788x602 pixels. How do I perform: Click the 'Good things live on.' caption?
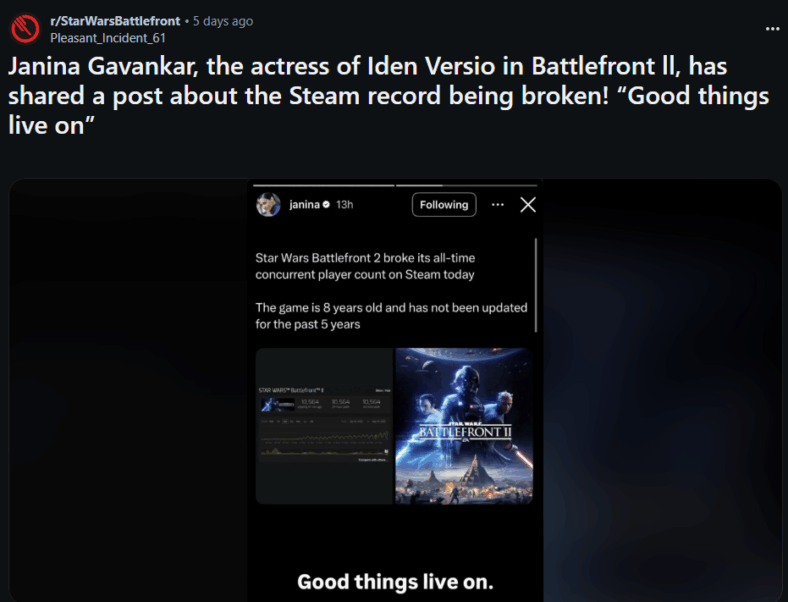[x=395, y=582]
